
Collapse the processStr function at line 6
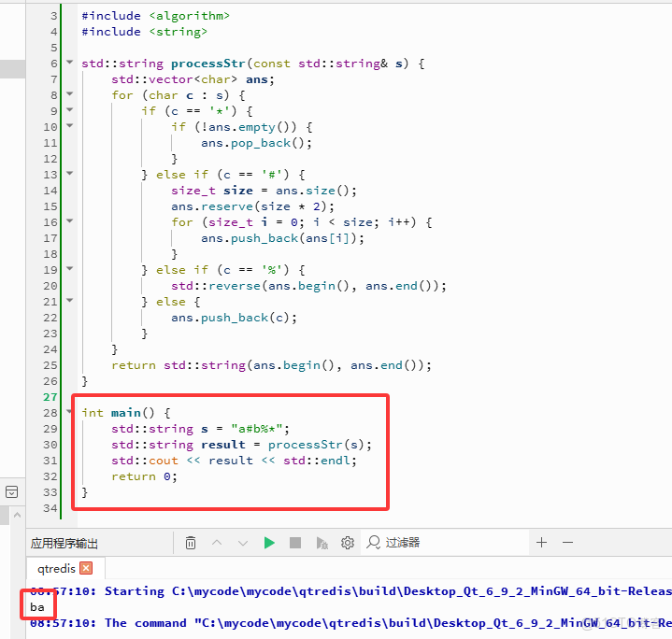coord(70,63)
